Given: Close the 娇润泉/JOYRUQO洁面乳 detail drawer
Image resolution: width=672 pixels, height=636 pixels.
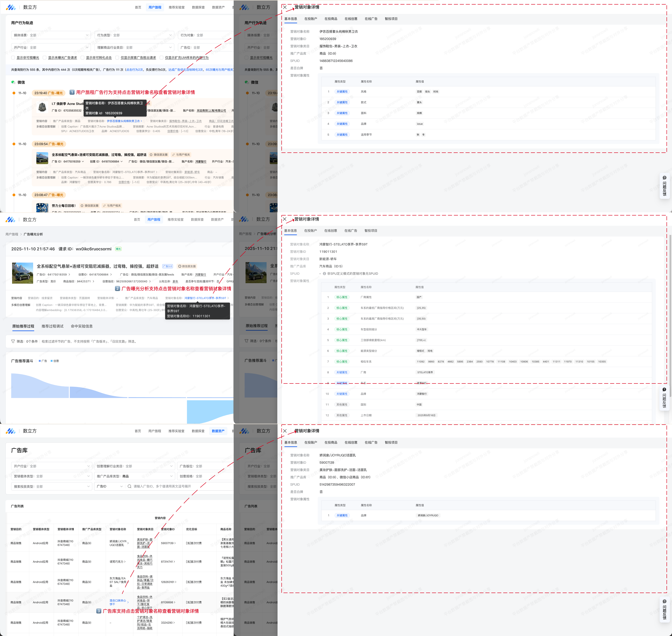Looking at the screenshot, I should (x=285, y=431).
